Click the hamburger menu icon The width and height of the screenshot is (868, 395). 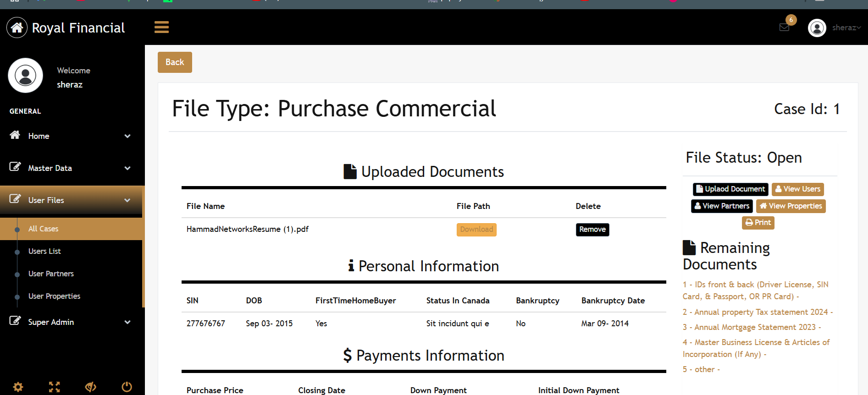click(x=161, y=27)
